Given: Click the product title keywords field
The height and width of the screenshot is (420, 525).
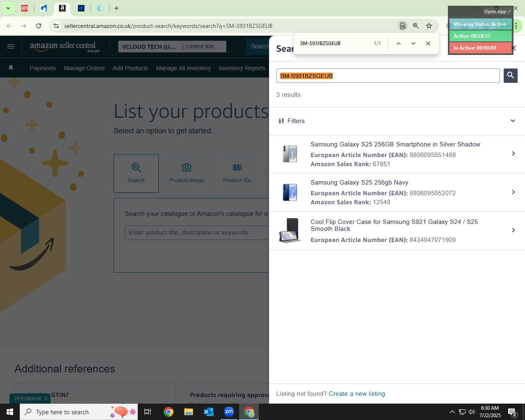Looking at the screenshot, I should tap(197, 233).
